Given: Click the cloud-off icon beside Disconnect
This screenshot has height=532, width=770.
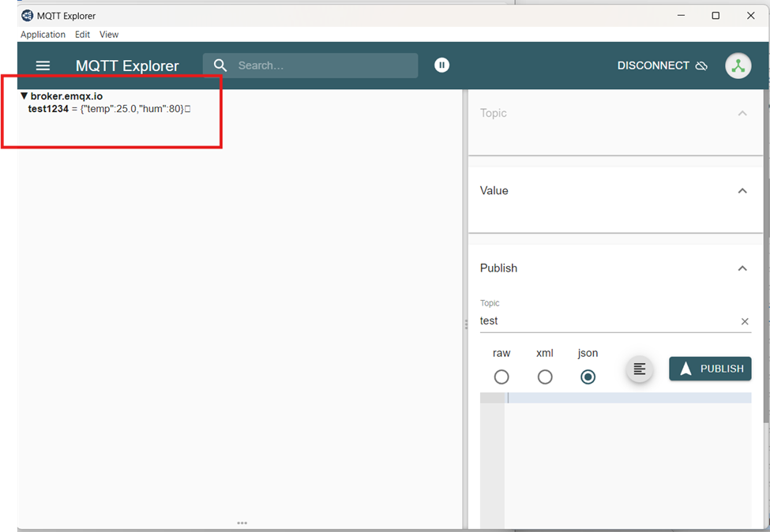Looking at the screenshot, I should [701, 66].
